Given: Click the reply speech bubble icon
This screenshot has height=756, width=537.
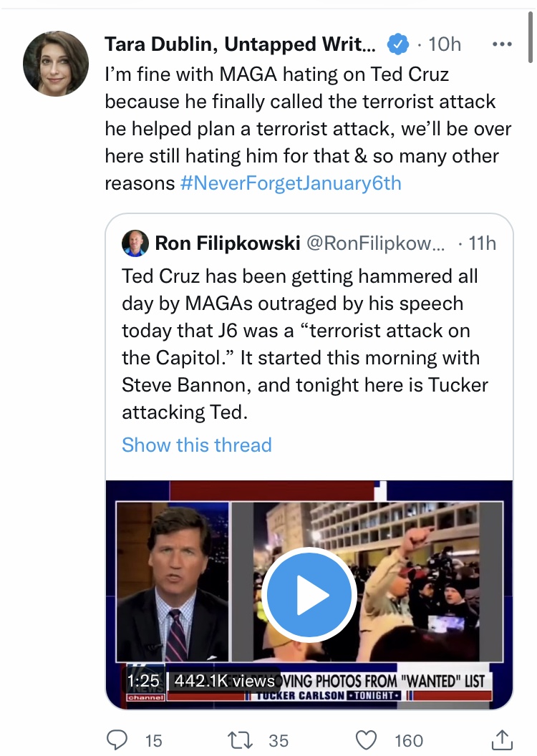Looking at the screenshot, I should 117,740.
